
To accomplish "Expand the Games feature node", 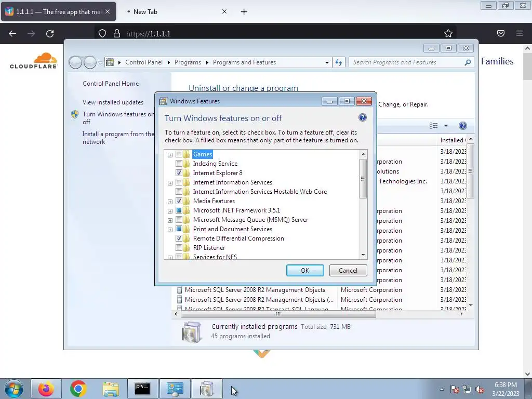I will pos(170,155).
